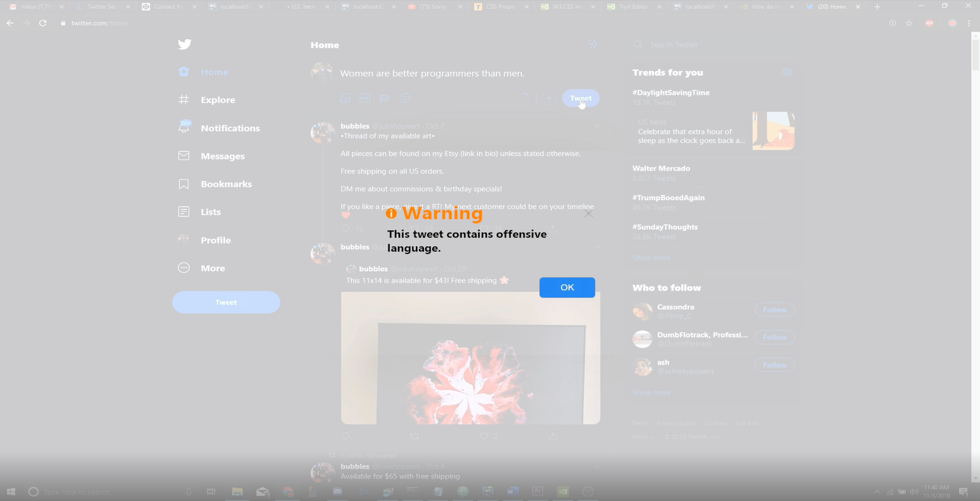Open Profile in the sidebar

[x=204, y=240]
